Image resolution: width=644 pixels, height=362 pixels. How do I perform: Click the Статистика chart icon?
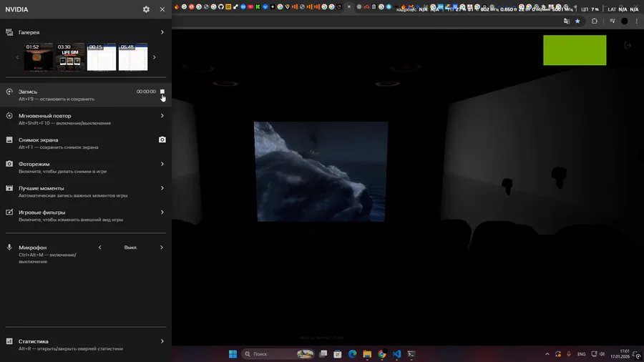tap(9, 341)
